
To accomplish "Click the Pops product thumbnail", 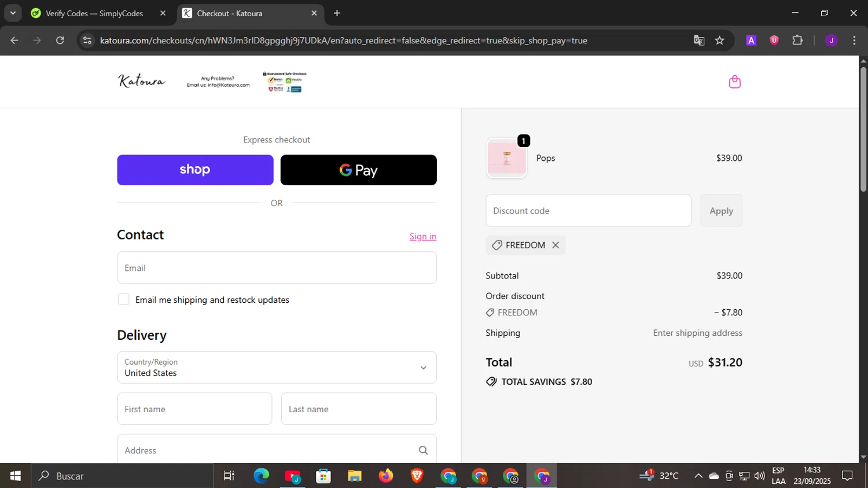I will (506, 158).
